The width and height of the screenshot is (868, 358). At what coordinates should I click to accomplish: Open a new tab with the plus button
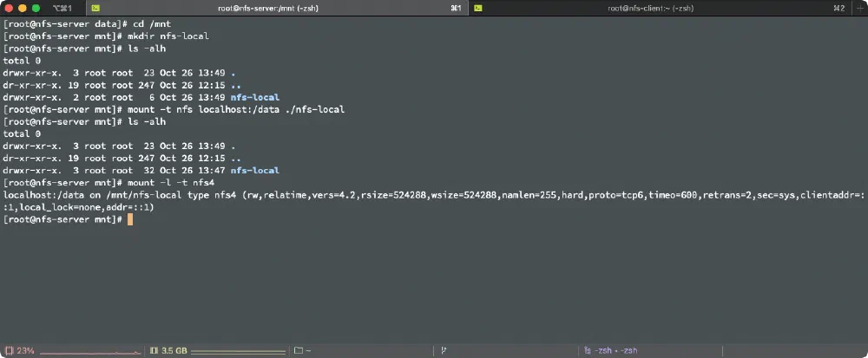coord(859,8)
